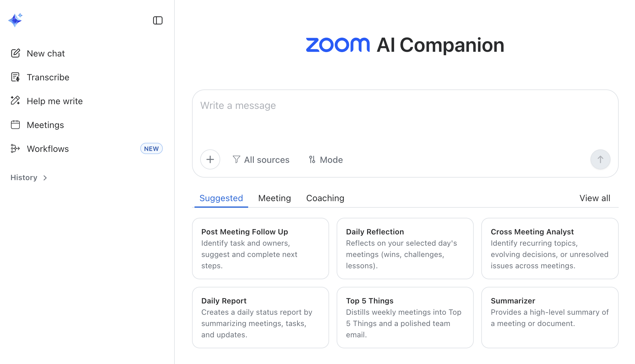This screenshot has width=635, height=364.
Task: Click into the Write a message field
Action: (x=405, y=119)
